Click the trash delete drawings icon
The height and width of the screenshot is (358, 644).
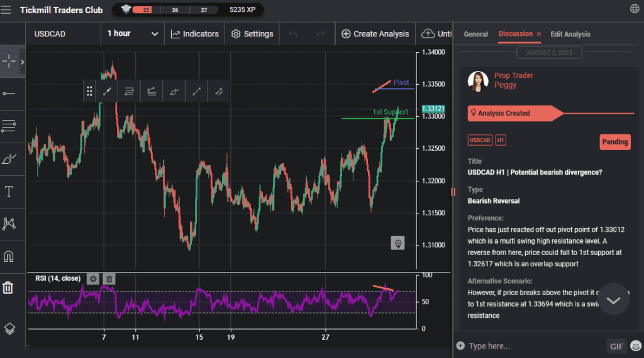8,288
